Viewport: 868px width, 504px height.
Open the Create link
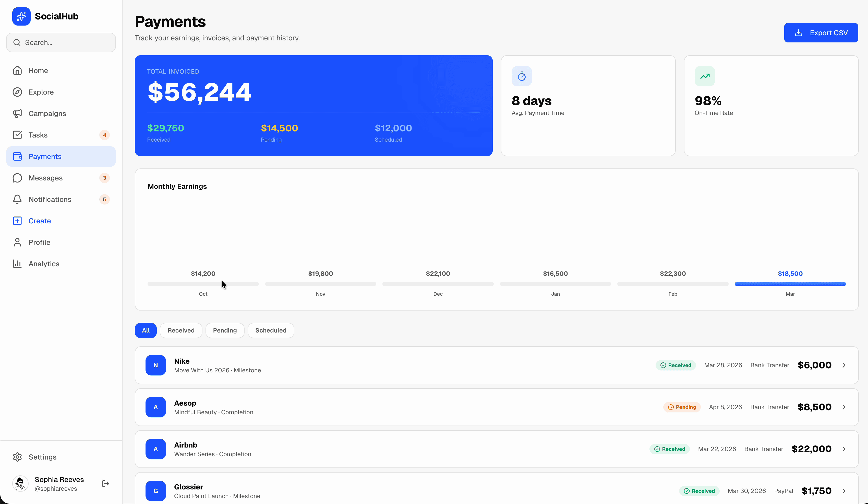39,221
